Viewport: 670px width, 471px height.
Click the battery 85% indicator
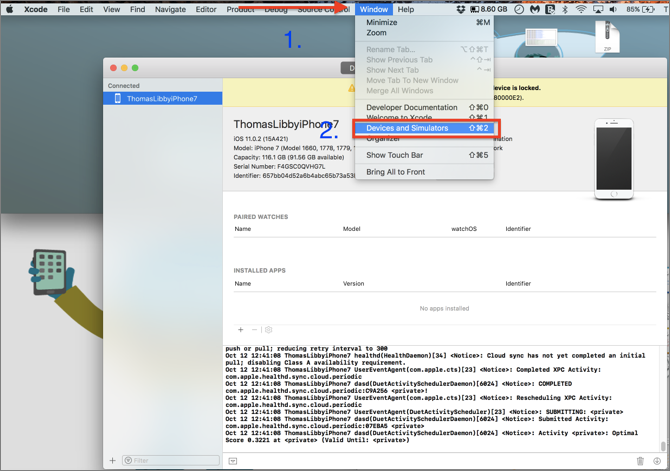point(640,9)
